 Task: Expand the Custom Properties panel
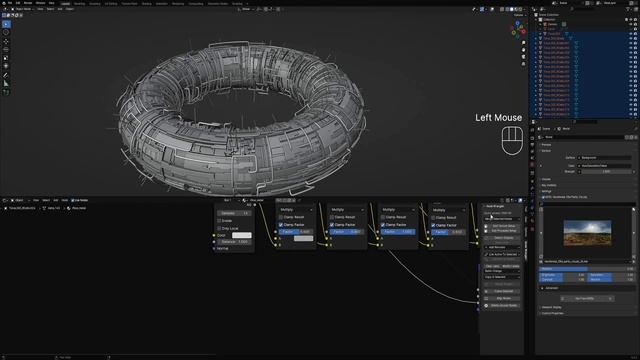[552, 313]
